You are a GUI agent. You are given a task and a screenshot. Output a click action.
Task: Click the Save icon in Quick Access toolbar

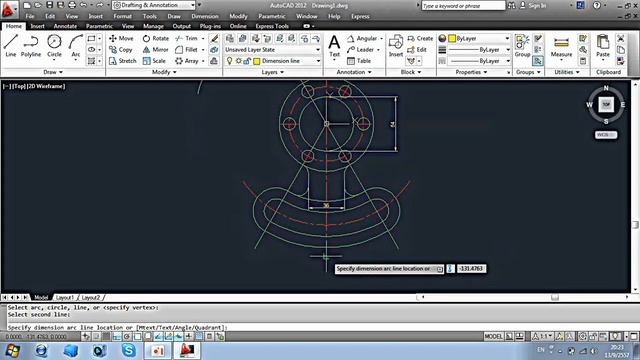coord(49,5)
